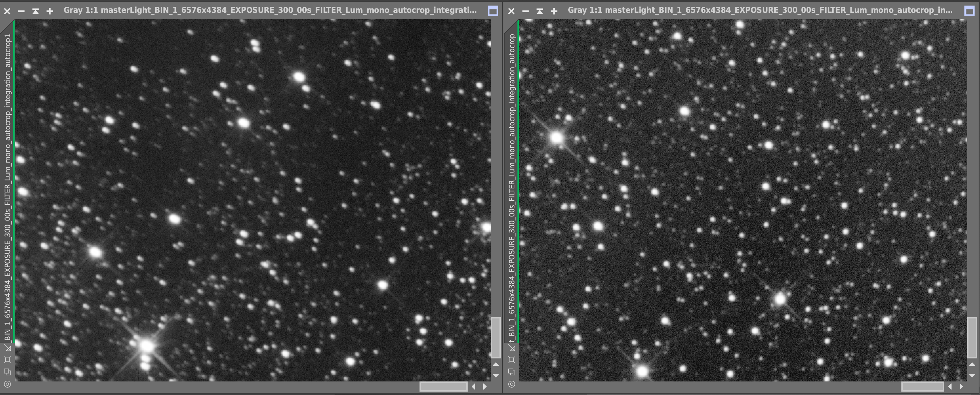This screenshot has height=395, width=980.
Task: Shade the left image window with up-arrow button
Action: (35, 11)
